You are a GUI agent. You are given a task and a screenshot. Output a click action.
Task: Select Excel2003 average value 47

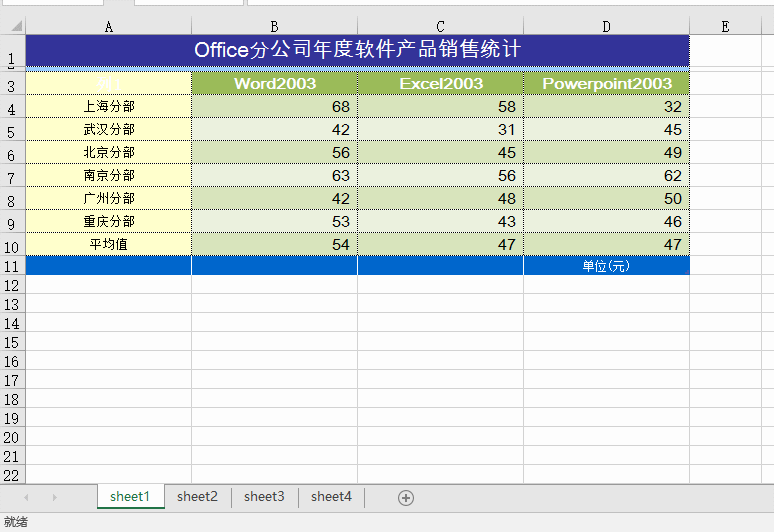click(440, 244)
